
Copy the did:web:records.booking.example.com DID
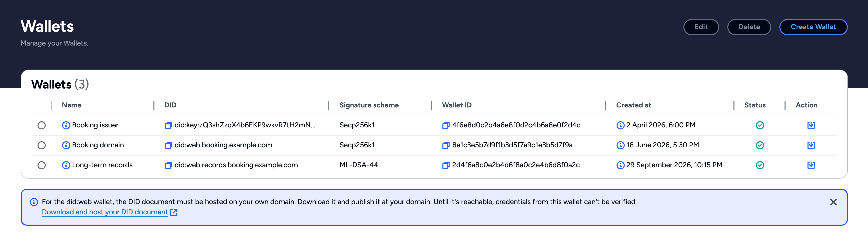tap(168, 165)
